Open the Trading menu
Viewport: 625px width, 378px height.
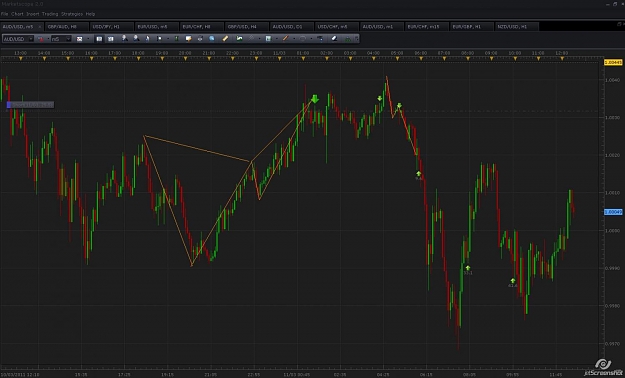tap(50, 14)
